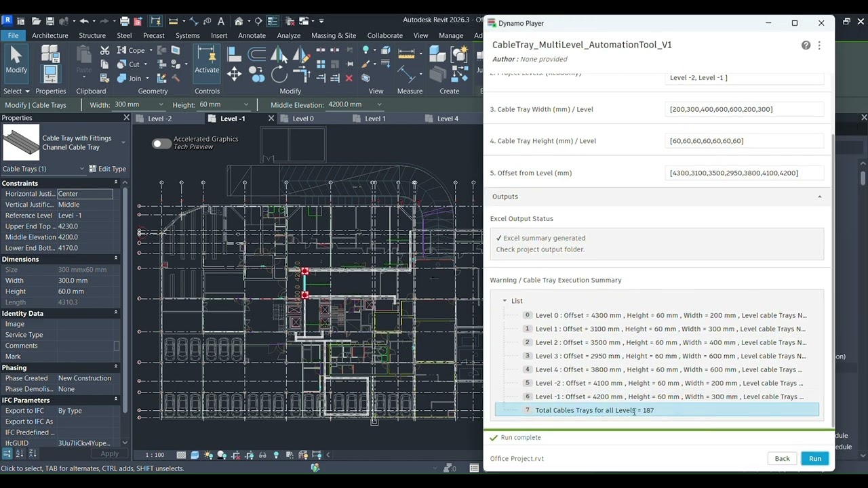
Task: Open the Visual Style icon in view bar
Action: click(195, 455)
